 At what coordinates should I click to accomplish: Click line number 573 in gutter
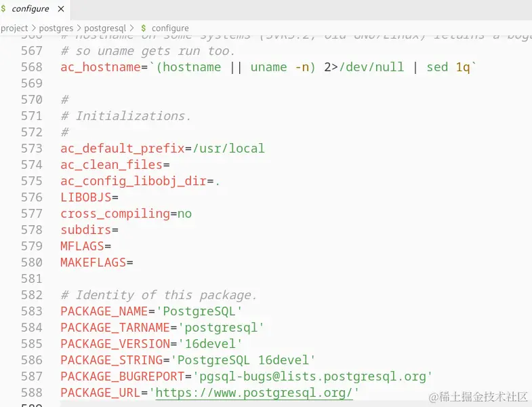coord(32,149)
